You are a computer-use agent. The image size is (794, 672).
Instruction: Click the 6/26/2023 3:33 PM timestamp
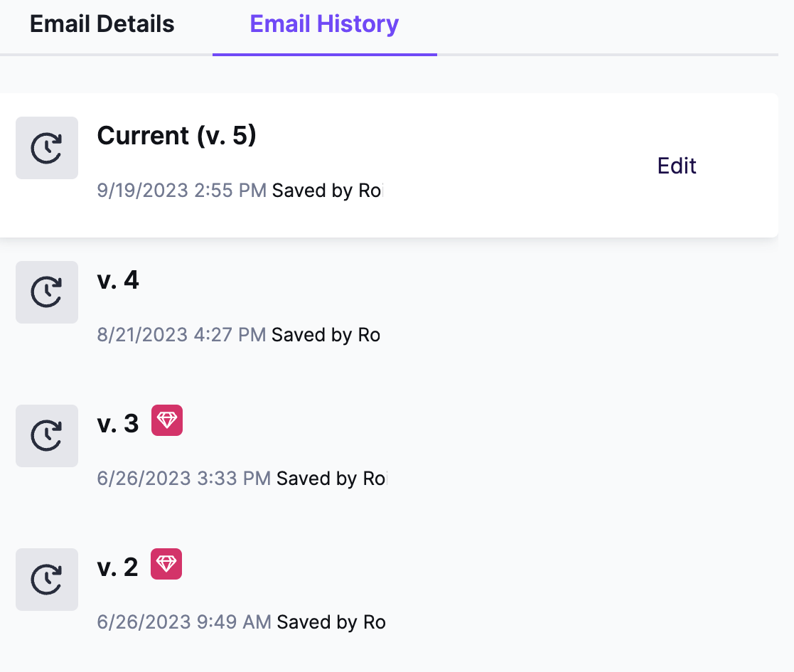(184, 478)
